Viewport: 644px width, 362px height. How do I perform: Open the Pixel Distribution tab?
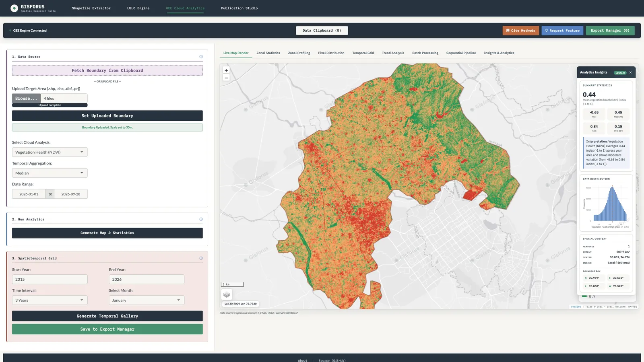pyautogui.click(x=331, y=53)
